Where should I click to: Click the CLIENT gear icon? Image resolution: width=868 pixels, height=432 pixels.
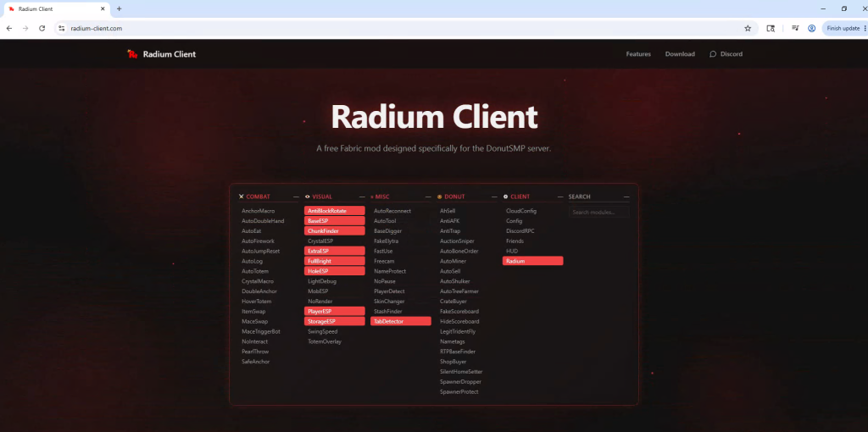pos(505,197)
